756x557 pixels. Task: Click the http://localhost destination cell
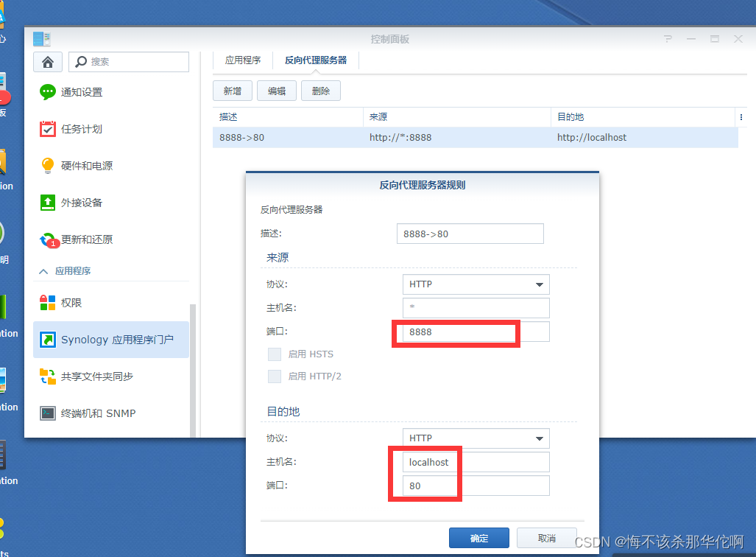pyautogui.click(x=592, y=138)
